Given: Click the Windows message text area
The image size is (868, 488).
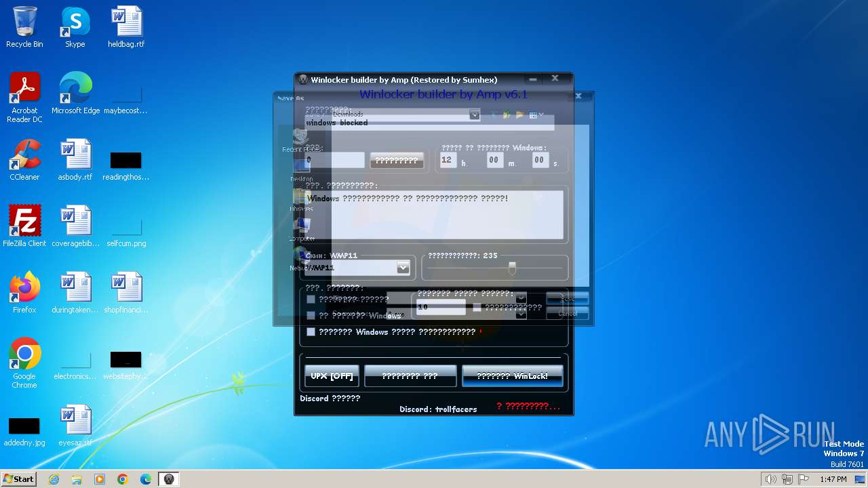Looking at the screenshot, I should click(434, 215).
